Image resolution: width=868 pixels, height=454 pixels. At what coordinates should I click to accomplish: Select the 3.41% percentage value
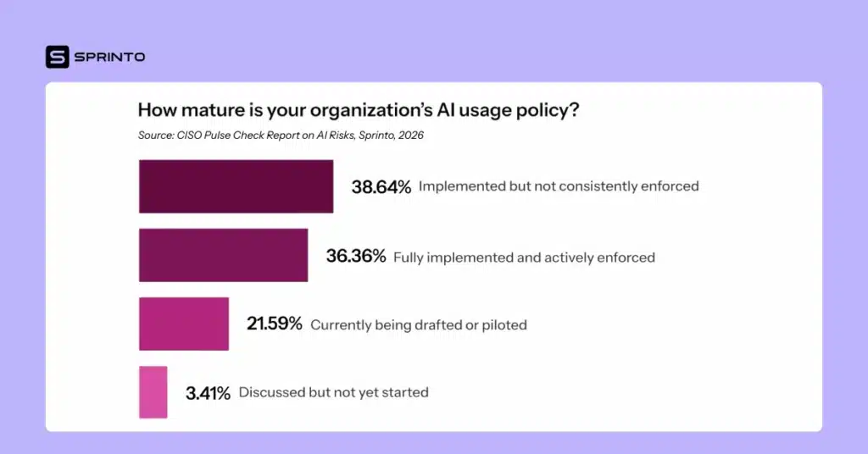(208, 393)
